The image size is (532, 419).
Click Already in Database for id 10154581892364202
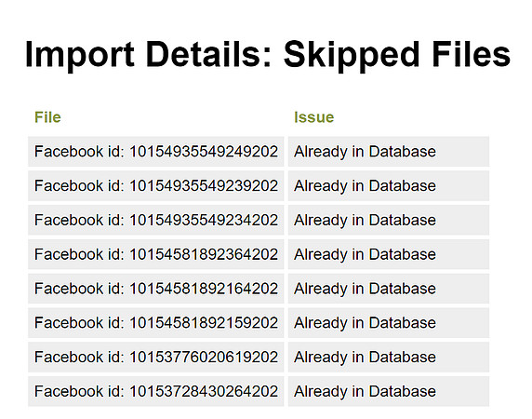pyautogui.click(x=389, y=254)
